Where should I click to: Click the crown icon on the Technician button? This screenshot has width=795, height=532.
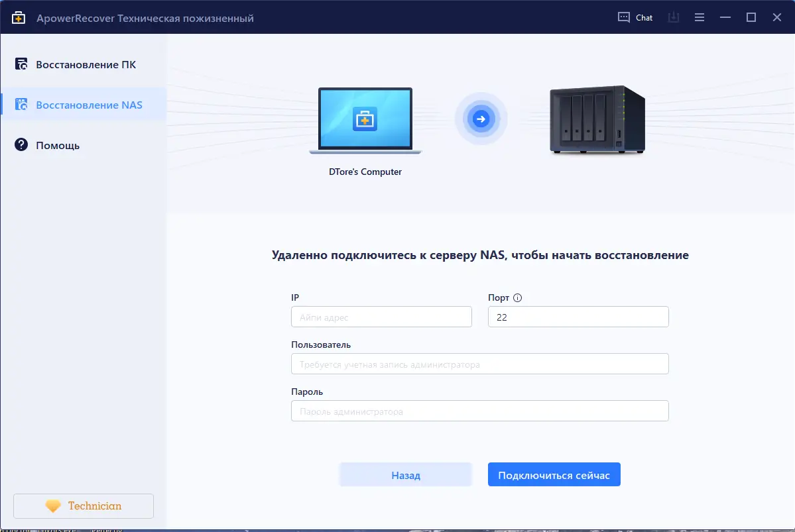[x=53, y=505]
